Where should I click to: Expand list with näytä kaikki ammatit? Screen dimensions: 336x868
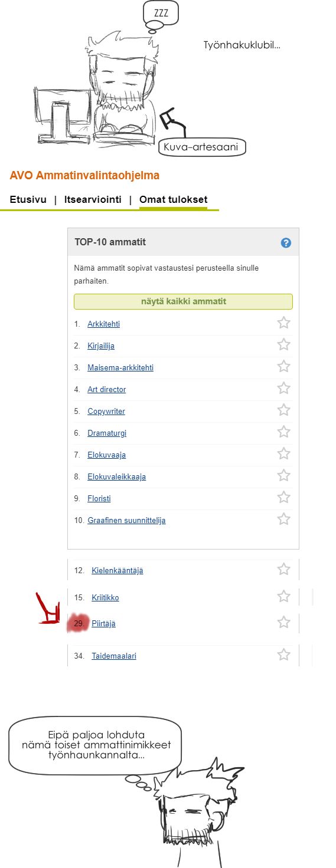[x=183, y=301]
